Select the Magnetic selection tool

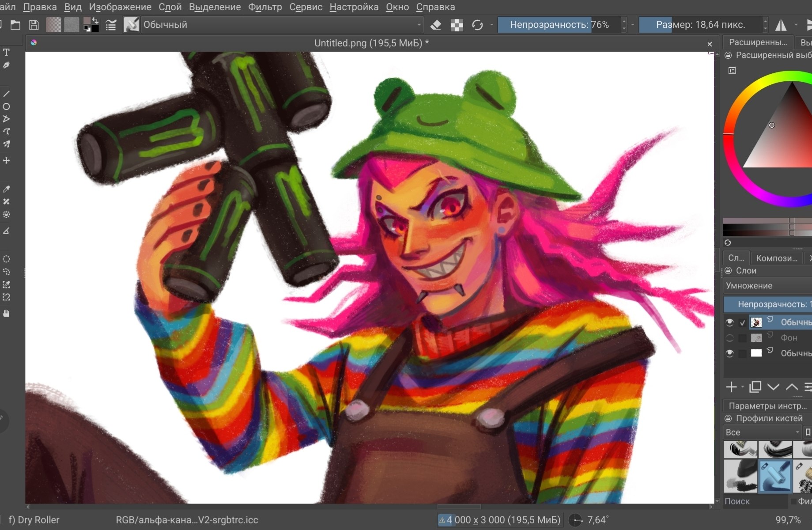pyautogui.click(x=6, y=297)
